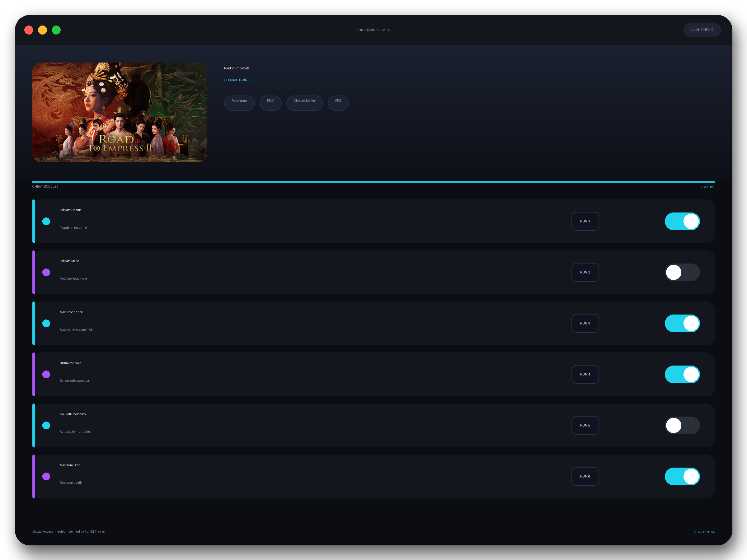Click the appid 4148240 badge
Viewport: 747px width, 560px height.
pos(702,30)
